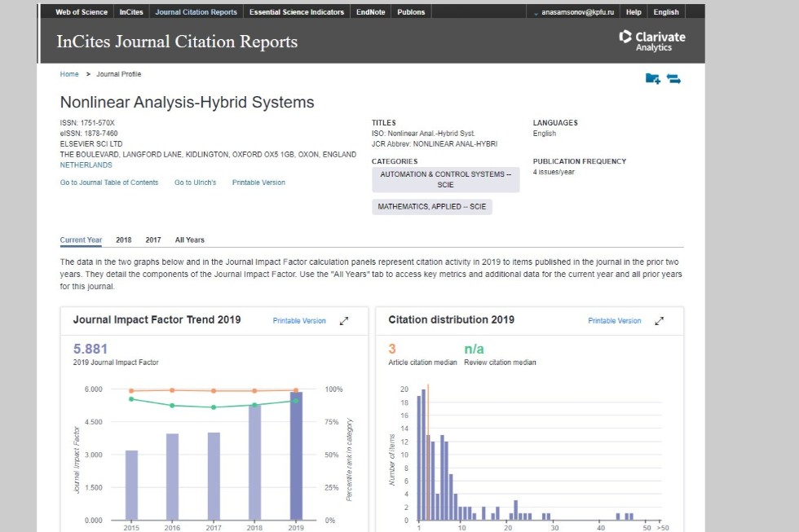Viewport: 799px width, 532px height.
Task: Follow the Go to Ulrich's link
Action: pyautogui.click(x=195, y=182)
